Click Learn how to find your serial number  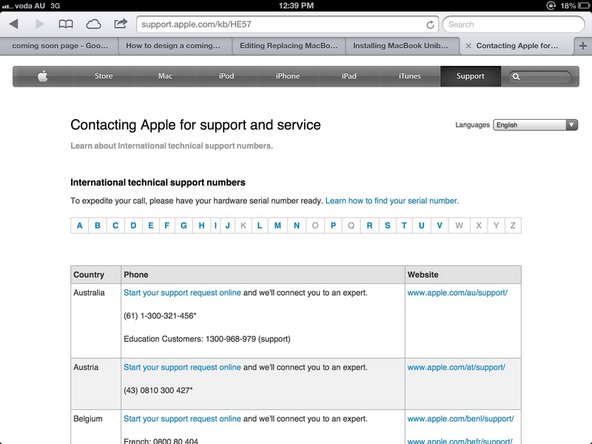point(392,201)
